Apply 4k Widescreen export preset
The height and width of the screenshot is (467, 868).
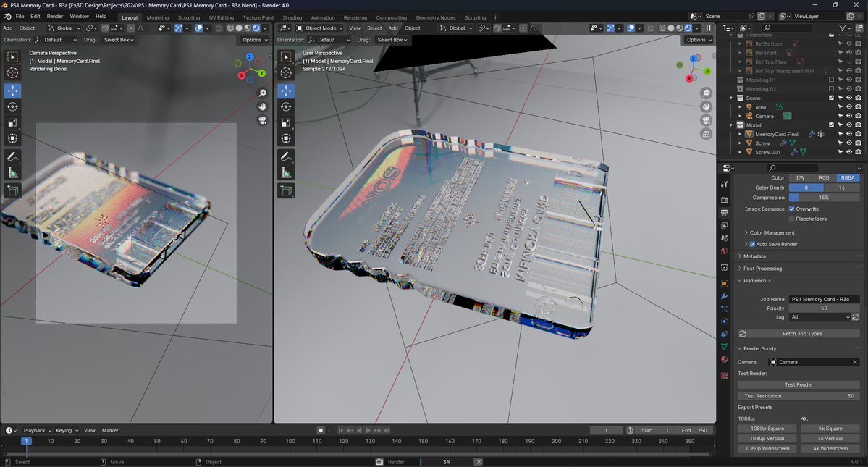click(830, 448)
